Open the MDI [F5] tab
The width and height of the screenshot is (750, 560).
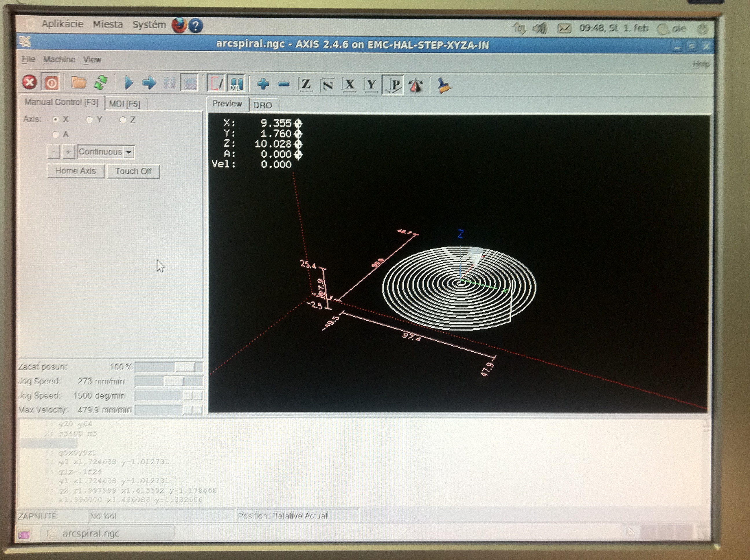pos(124,104)
